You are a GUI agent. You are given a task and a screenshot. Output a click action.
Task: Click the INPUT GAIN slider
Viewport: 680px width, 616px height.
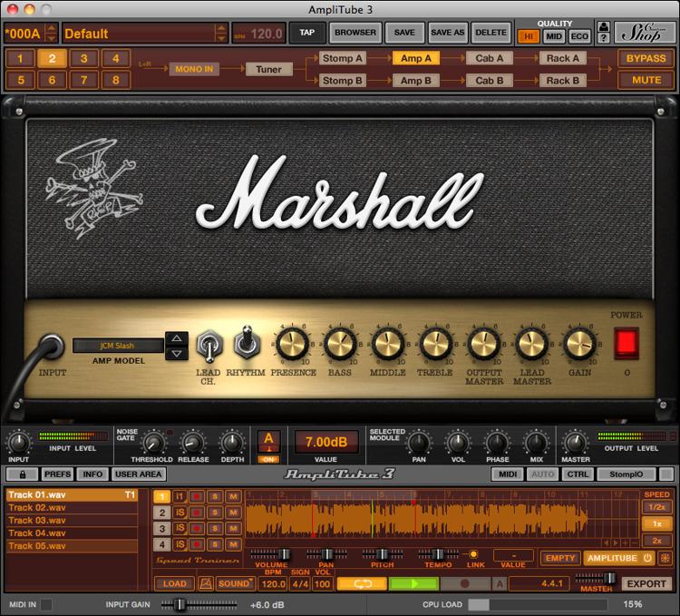[x=180, y=604]
